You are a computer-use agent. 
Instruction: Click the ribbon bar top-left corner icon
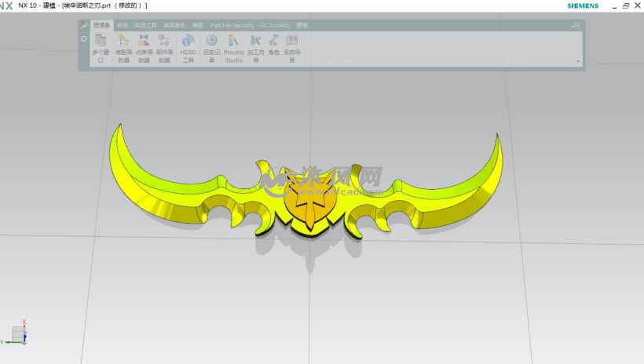[84, 25]
